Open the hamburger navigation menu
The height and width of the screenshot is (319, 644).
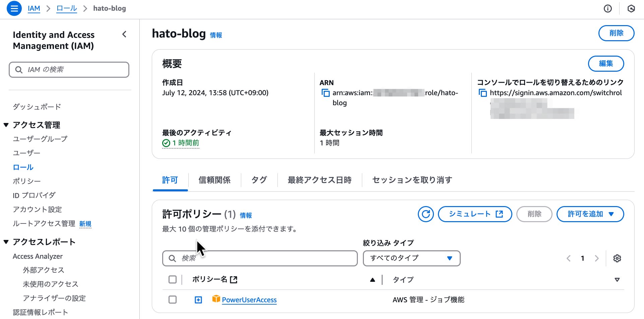[x=14, y=8]
